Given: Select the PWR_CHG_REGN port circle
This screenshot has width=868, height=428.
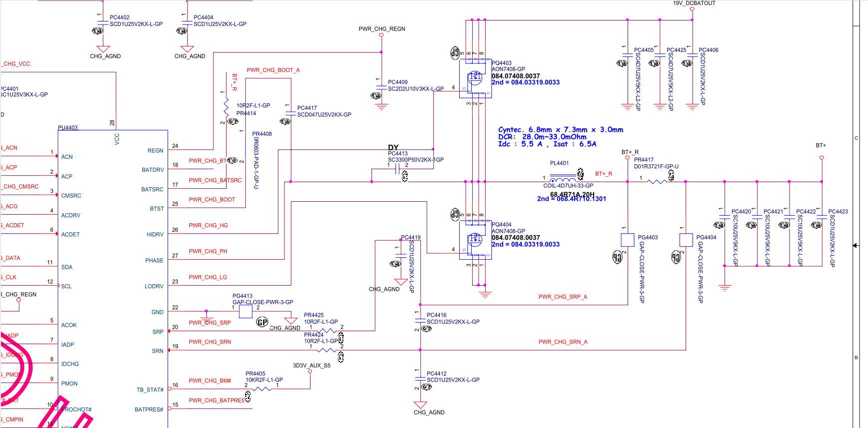Looking at the screenshot, I should (381, 35).
